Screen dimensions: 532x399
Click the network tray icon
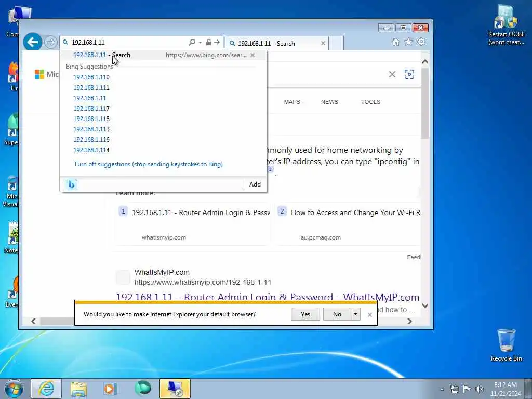pos(454,389)
